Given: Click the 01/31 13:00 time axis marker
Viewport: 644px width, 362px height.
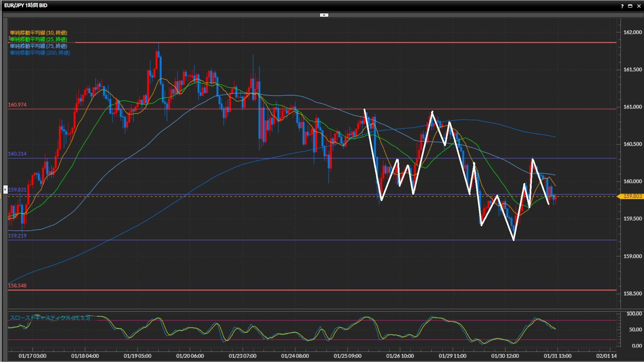Looking at the screenshot, I should pyautogui.click(x=557, y=356).
